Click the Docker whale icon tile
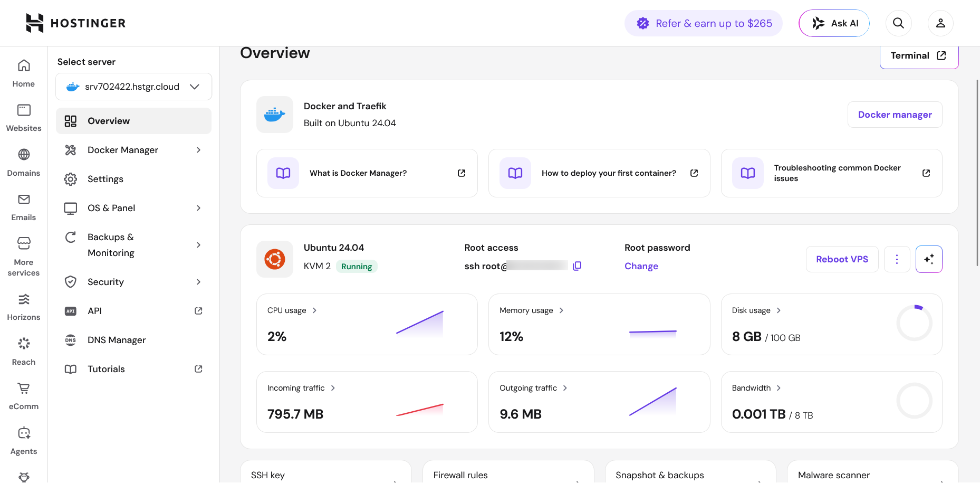The height and width of the screenshot is (483, 980). tap(275, 115)
